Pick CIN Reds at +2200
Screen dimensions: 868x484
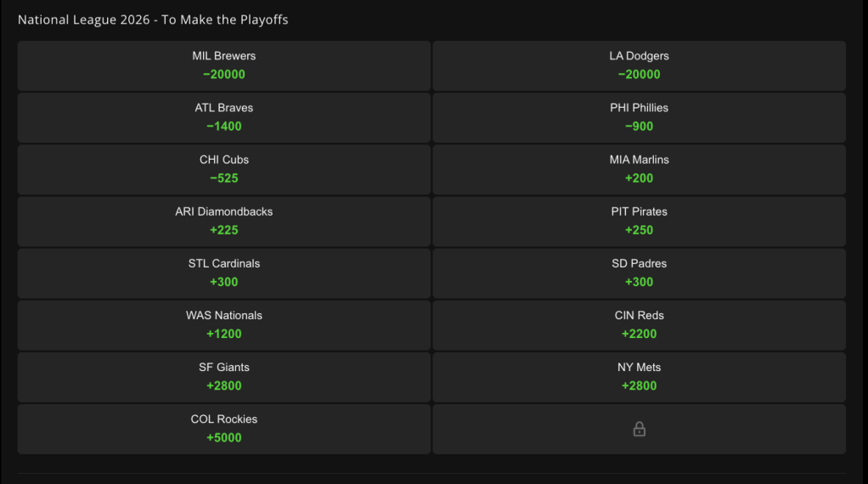639,326
